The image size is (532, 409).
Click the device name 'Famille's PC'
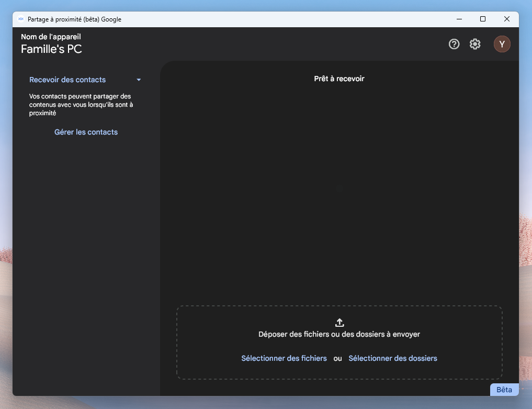tap(51, 49)
